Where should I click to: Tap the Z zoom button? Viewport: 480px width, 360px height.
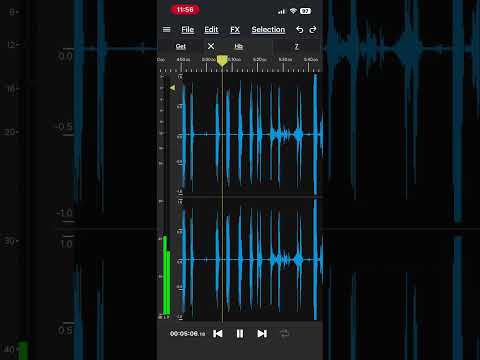pos(296,46)
